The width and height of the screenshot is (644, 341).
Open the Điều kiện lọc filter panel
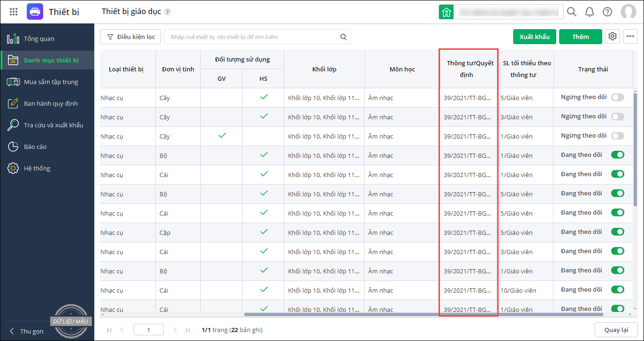130,37
